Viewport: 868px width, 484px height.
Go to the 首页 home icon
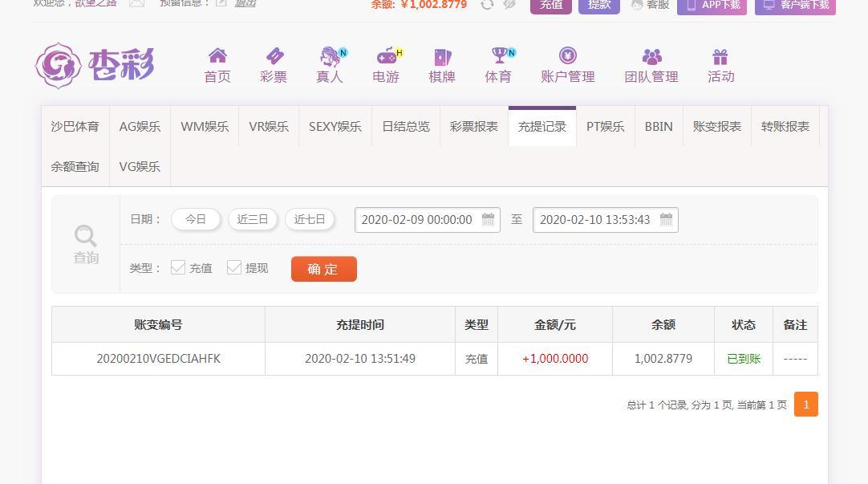point(217,55)
